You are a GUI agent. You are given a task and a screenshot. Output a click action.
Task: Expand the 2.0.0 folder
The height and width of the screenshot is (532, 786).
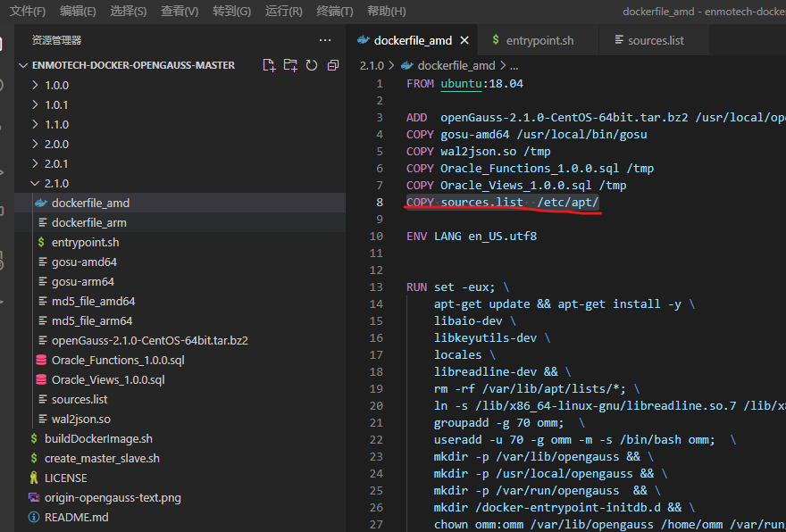35,144
